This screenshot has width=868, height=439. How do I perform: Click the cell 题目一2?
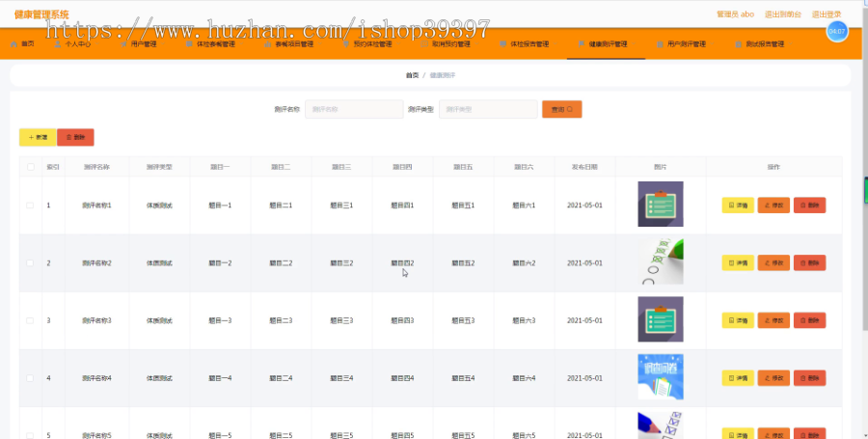pyautogui.click(x=220, y=263)
